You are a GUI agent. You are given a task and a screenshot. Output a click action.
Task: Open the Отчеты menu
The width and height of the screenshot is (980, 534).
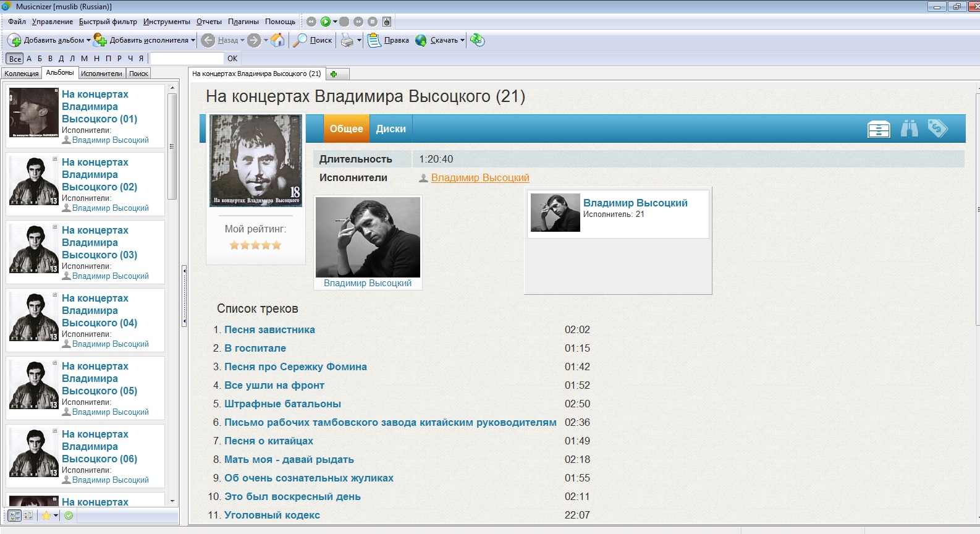(x=209, y=22)
